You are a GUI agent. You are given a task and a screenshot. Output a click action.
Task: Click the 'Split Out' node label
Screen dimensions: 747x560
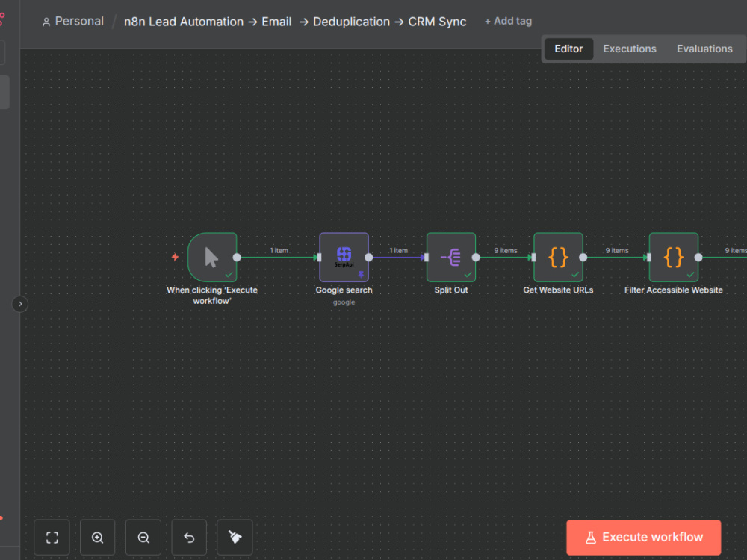tap(450, 290)
